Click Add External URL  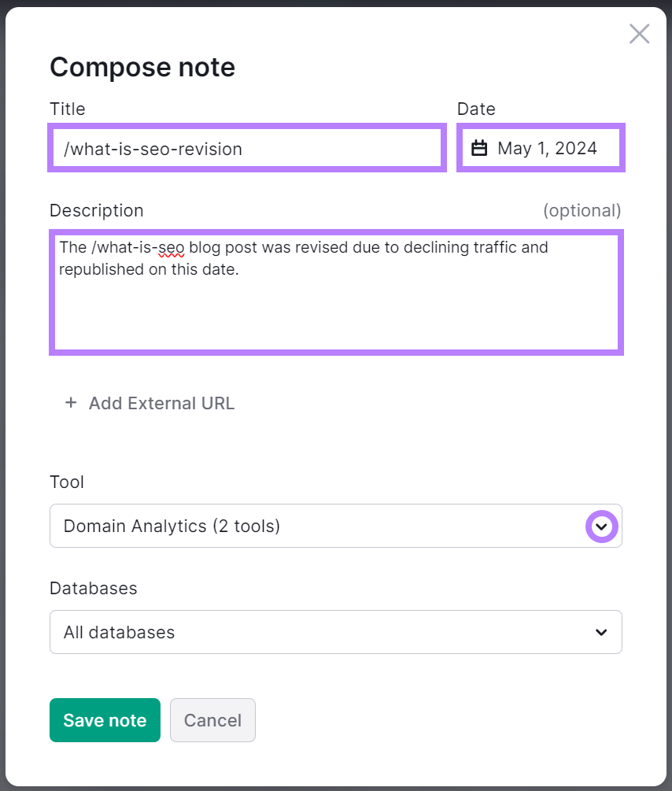[x=161, y=403]
